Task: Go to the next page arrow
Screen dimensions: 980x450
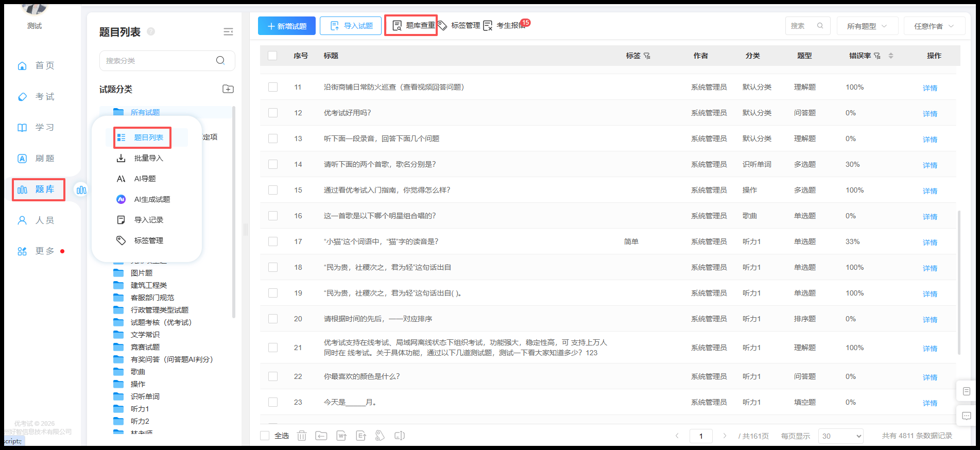Action: [x=725, y=436]
